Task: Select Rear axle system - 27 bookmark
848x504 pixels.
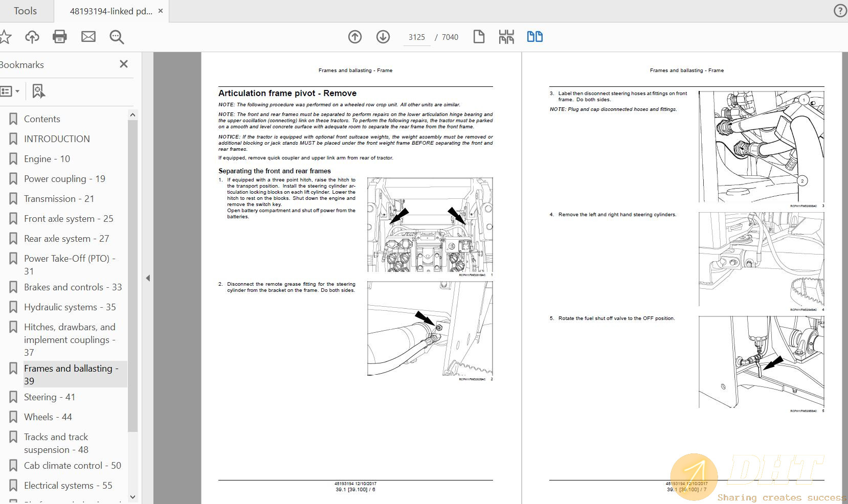Action: (66, 239)
